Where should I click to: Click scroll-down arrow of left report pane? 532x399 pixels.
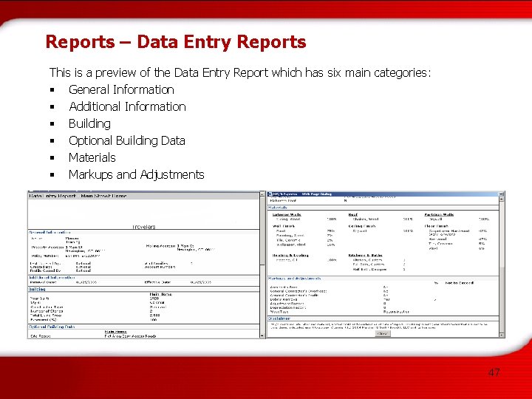pyautogui.click(x=262, y=335)
